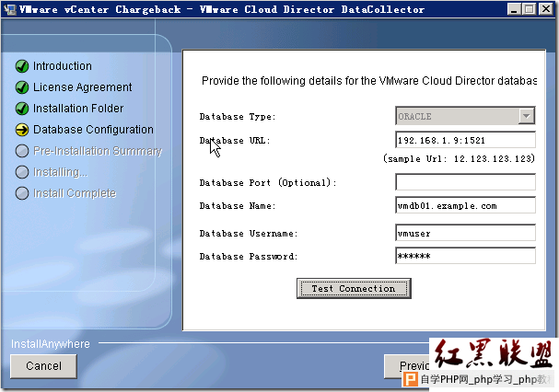Click the Database Password field
The image size is (559, 392).
(x=465, y=256)
